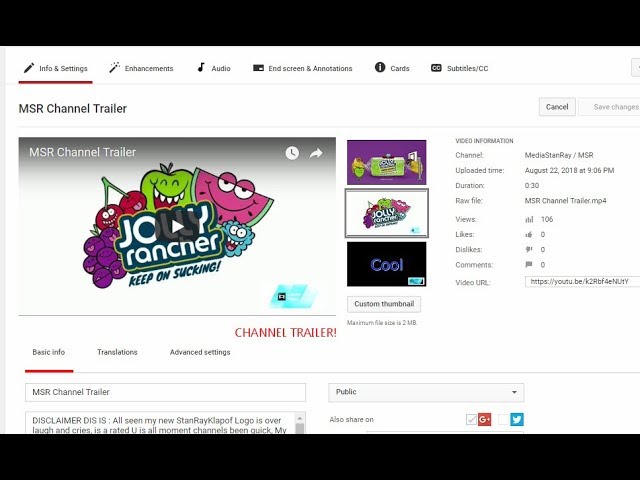Switch to the Cards tab
Image resolution: width=640 pixels, height=480 pixels.
point(392,69)
